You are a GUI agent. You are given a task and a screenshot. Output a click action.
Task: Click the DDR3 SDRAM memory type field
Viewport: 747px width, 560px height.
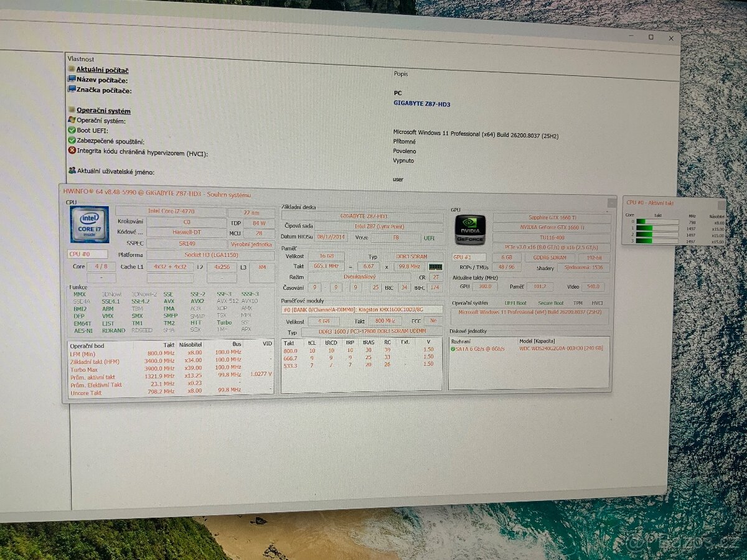[x=411, y=256]
